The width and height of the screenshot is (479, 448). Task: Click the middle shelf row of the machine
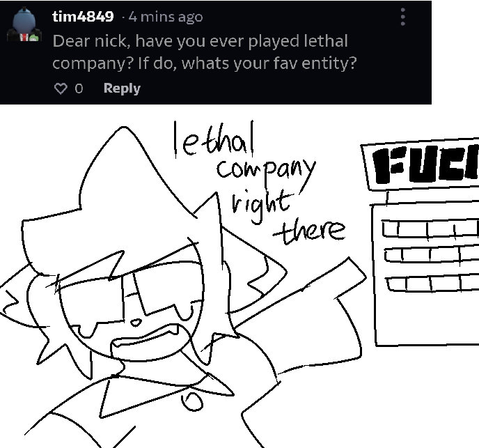tap(432, 254)
